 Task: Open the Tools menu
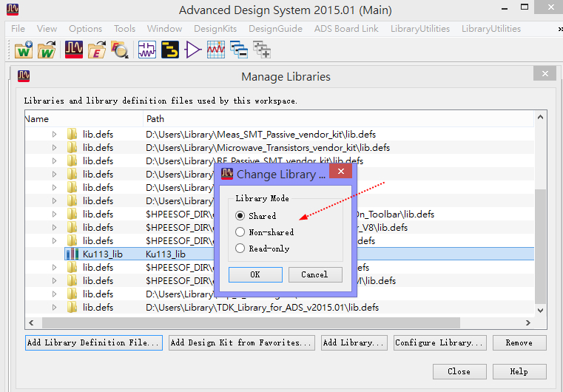pos(124,29)
